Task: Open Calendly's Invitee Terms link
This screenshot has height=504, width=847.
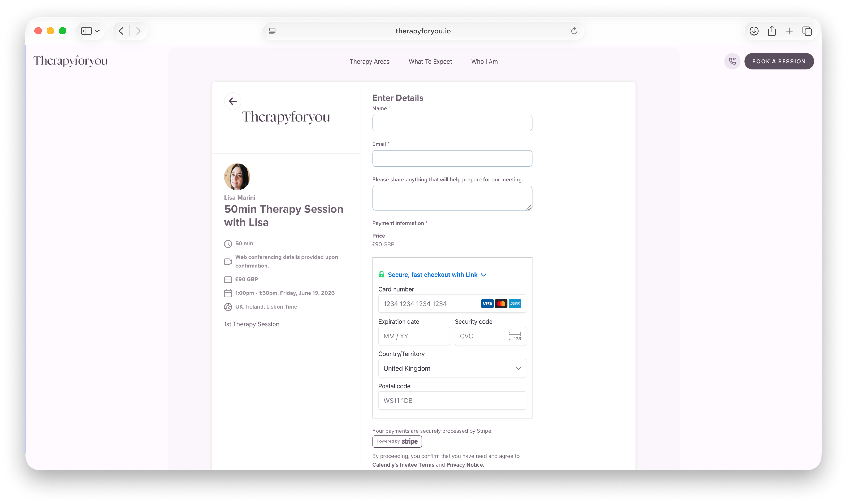Action: click(x=403, y=464)
